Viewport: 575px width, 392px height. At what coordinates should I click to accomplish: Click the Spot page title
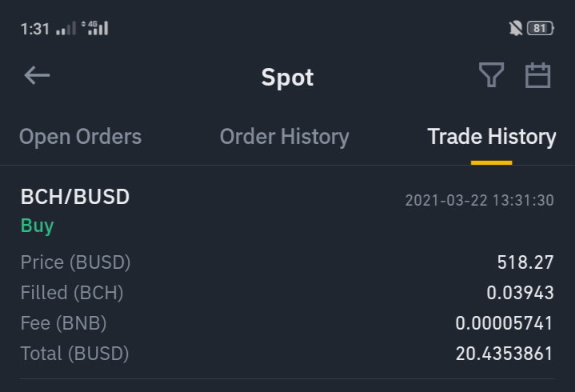288,78
